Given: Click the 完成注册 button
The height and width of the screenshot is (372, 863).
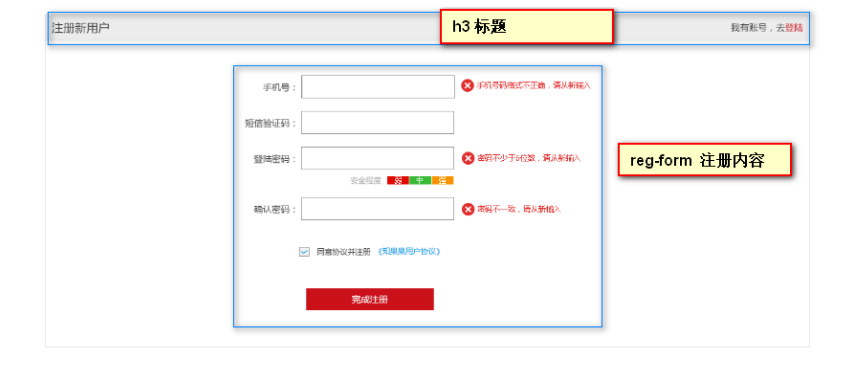Looking at the screenshot, I should click(x=370, y=299).
